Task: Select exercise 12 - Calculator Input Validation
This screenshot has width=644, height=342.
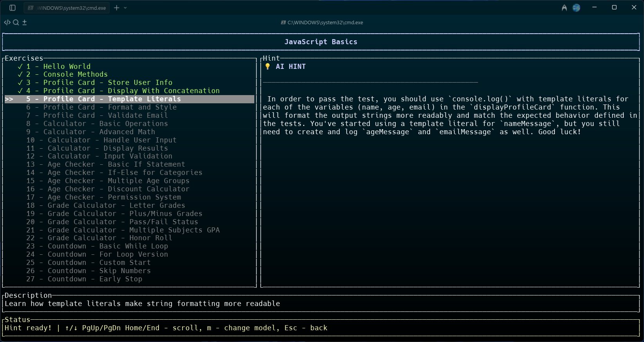Action: point(130,156)
